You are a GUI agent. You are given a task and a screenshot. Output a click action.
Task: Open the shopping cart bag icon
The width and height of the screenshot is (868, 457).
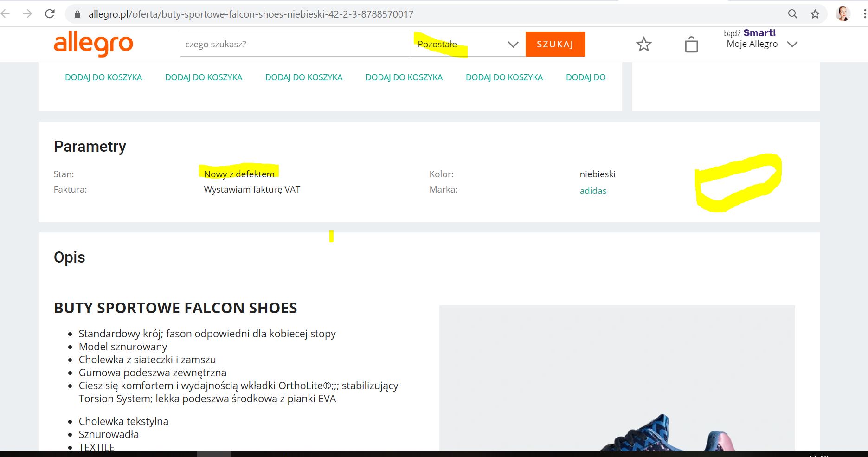[x=691, y=45]
